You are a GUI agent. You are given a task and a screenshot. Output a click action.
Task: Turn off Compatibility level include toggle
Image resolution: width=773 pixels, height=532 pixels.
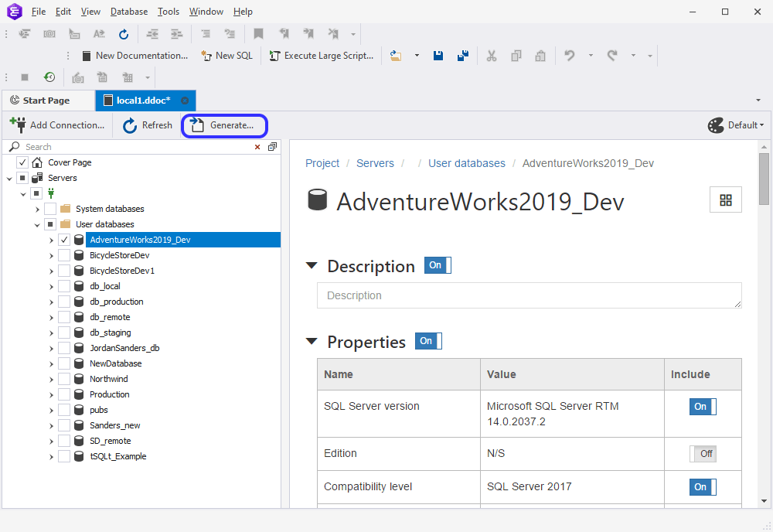coord(703,487)
